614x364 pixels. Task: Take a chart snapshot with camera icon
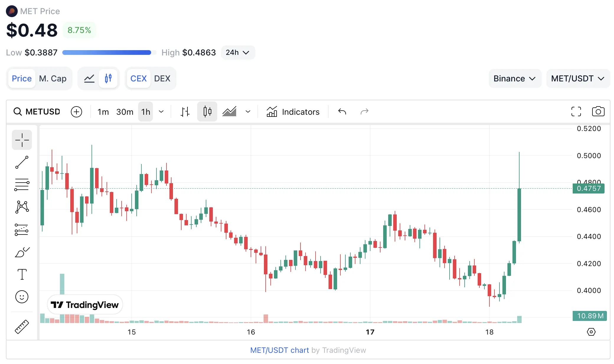point(598,112)
